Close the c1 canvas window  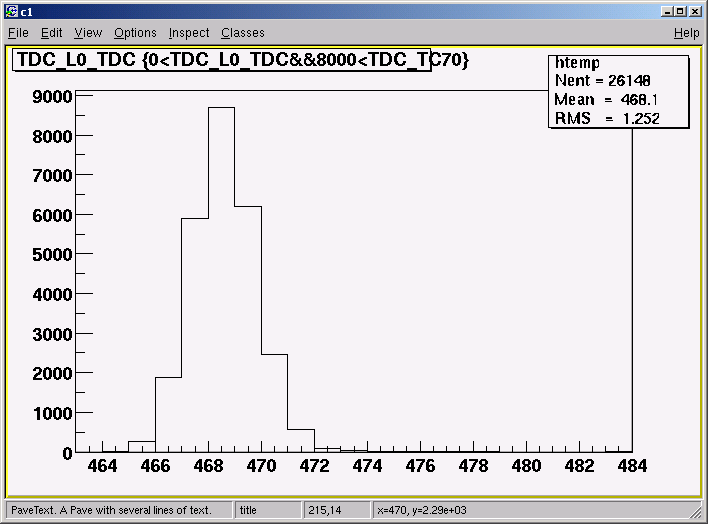(x=695, y=11)
